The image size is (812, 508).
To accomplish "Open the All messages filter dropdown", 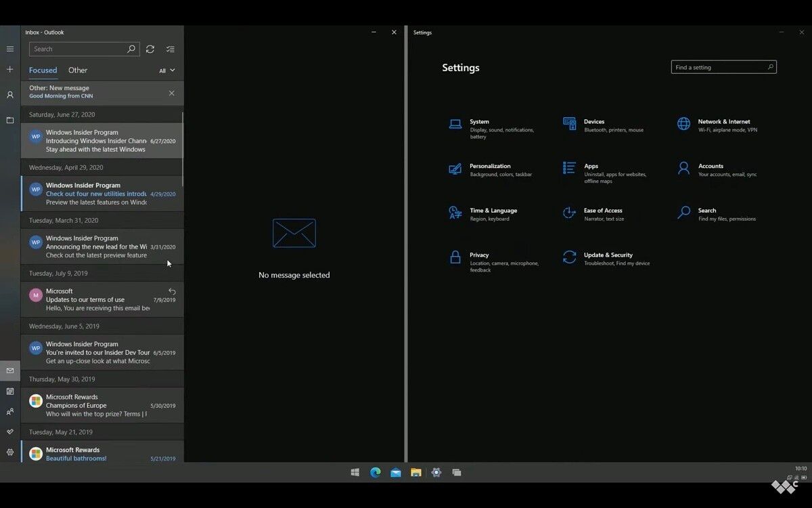I will pos(166,70).
